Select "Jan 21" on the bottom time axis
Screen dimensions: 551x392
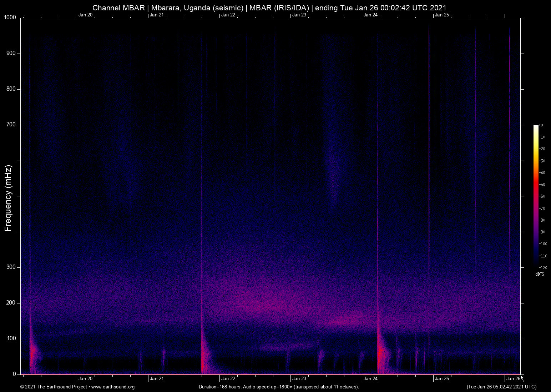pos(157,378)
